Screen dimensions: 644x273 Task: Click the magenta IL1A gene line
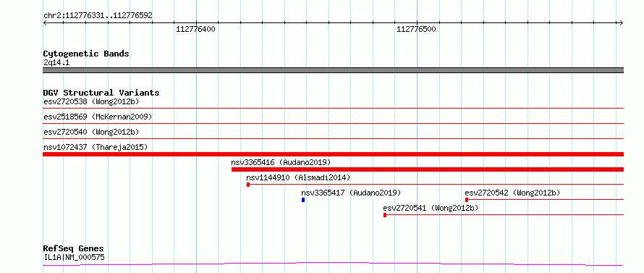333,264
